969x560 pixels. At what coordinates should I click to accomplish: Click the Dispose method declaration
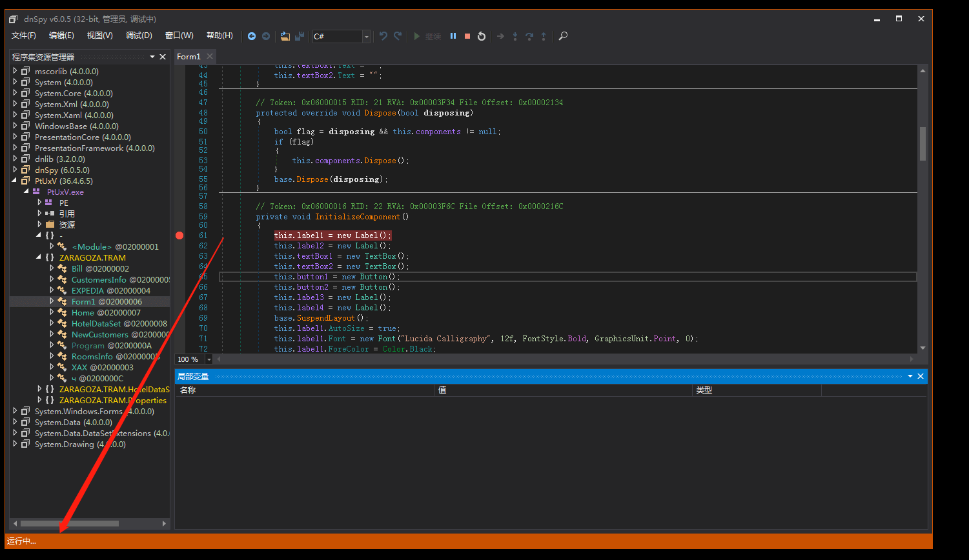[380, 113]
